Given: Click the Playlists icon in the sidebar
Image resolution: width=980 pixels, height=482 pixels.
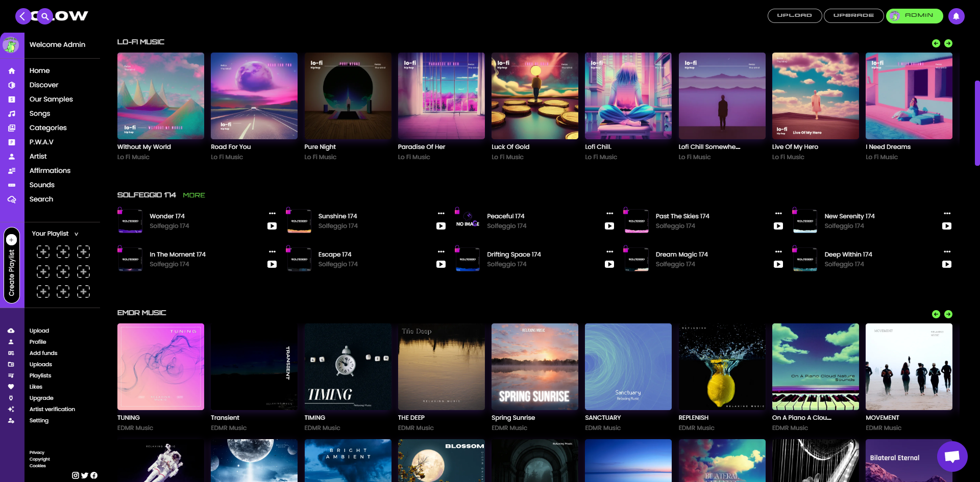Looking at the screenshot, I should tap(12, 375).
